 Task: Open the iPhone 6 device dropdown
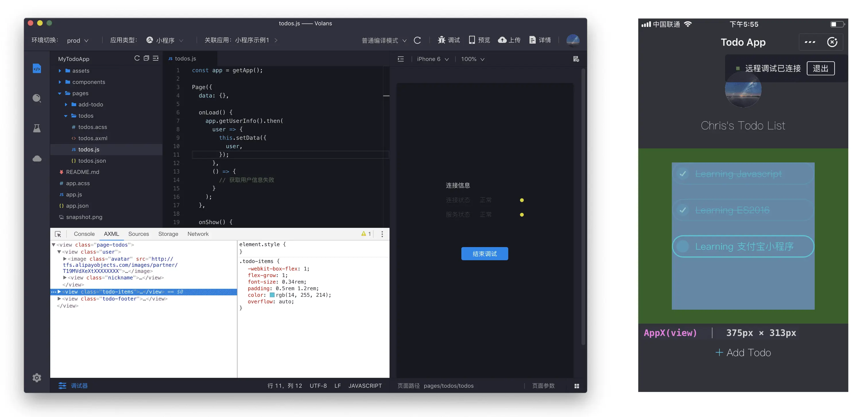[432, 59]
